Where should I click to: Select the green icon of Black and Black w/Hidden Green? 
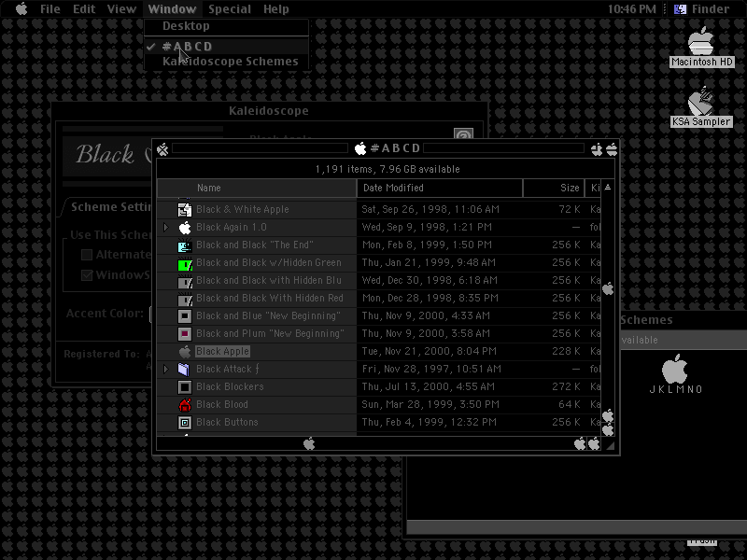[x=185, y=263]
